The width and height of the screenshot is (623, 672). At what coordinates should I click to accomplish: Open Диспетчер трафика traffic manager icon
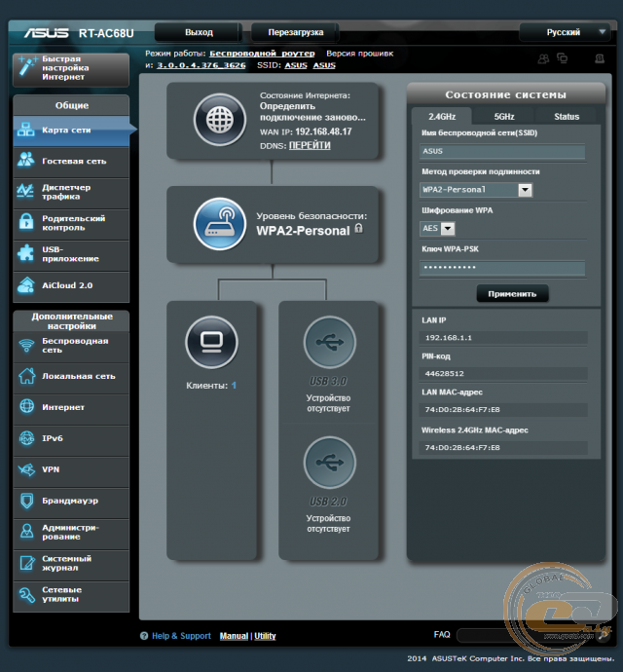click(26, 192)
